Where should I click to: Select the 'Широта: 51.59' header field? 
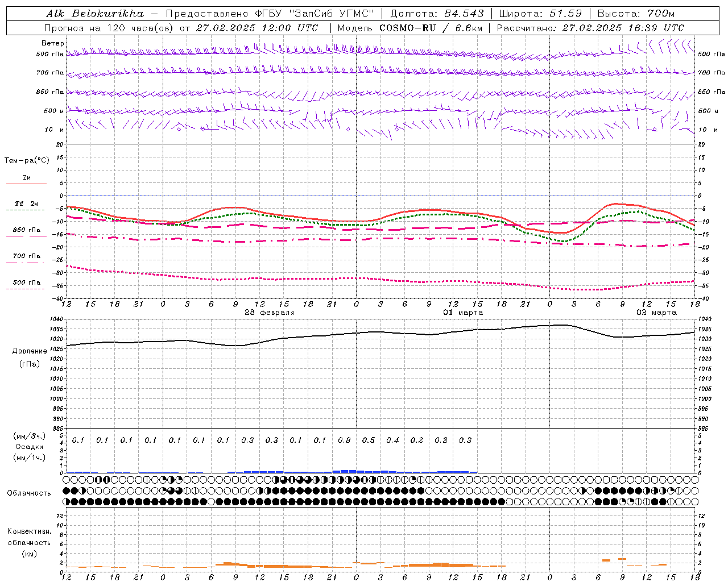point(540,14)
